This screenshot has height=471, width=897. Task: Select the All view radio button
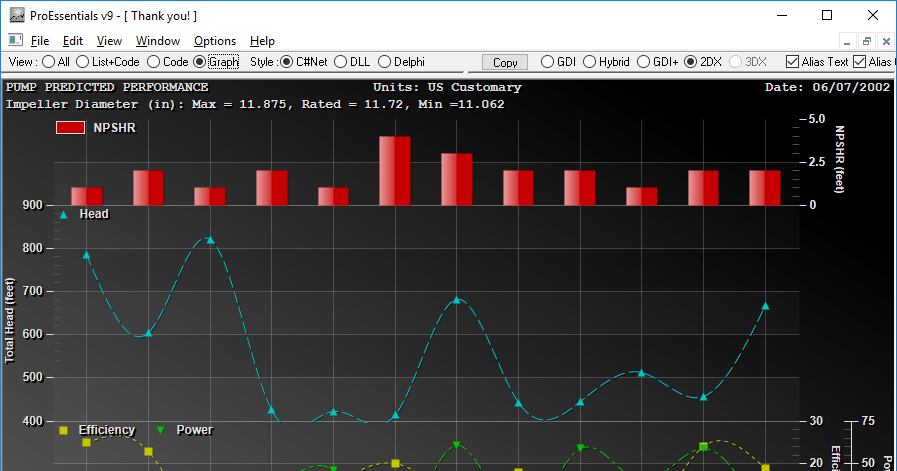click(49, 62)
